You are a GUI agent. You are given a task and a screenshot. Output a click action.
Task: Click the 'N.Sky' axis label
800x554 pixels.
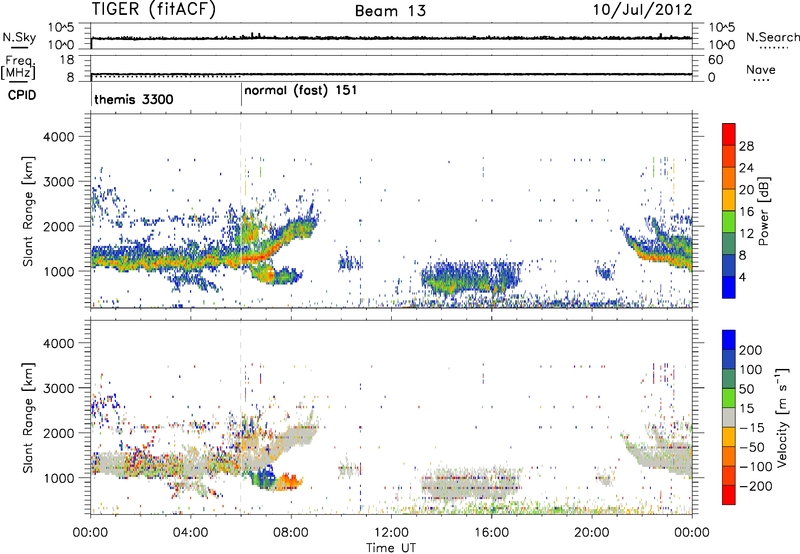click(19, 37)
